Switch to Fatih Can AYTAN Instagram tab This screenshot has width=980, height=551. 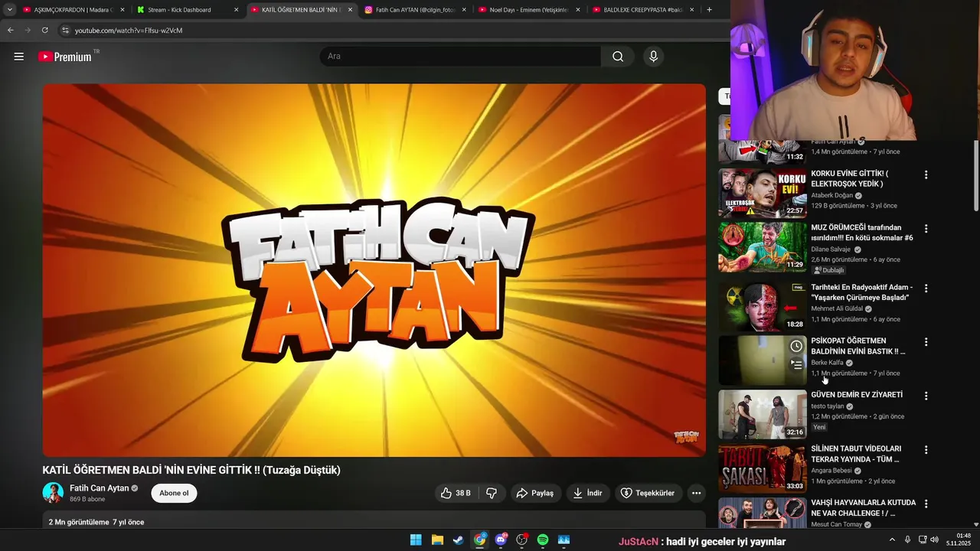pyautogui.click(x=413, y=10)
